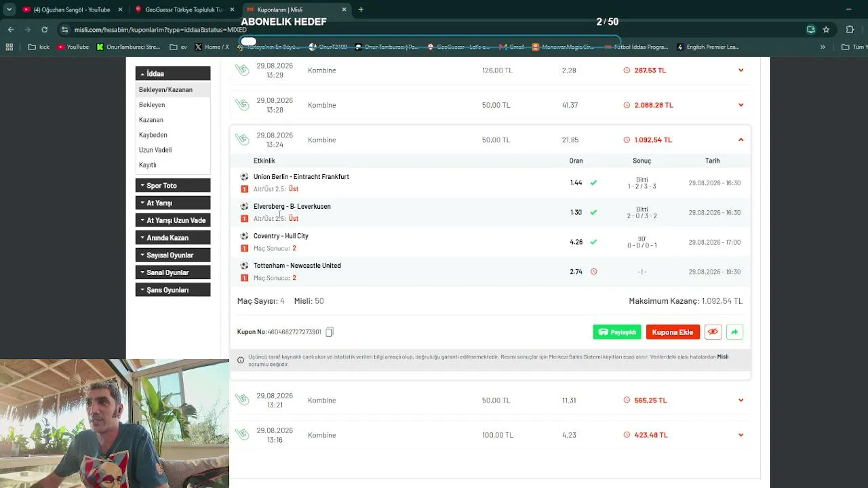Click the coupon icon on the 13:21 row
This screenshot has width=868, height=488.
[242, 400]
